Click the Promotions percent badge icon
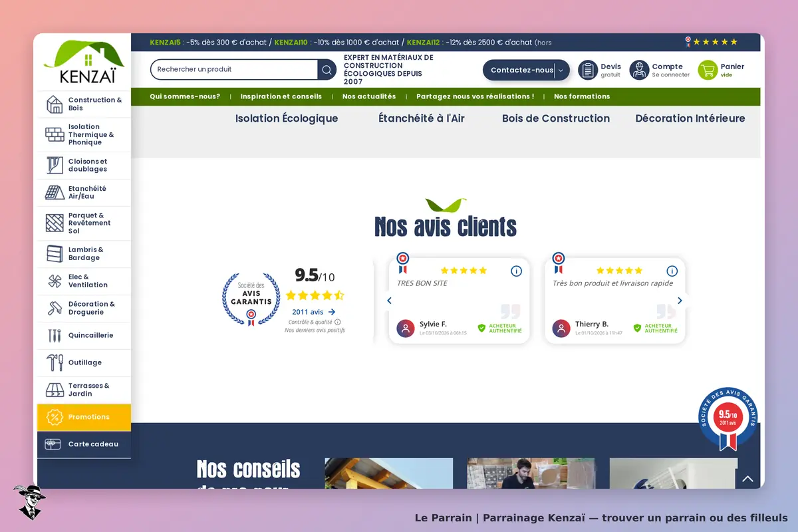798x532 pixels. tap(55, 418)
